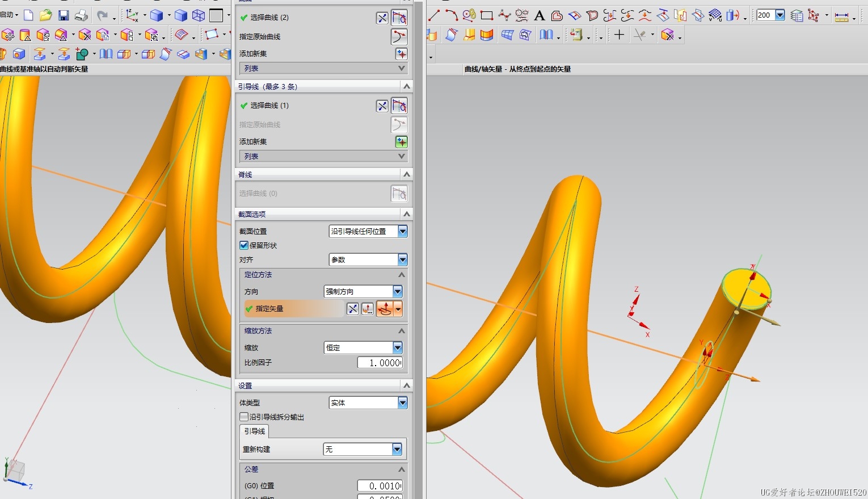This screenshot has height=499, width=868.
Task: Collapse the 截面选项 section
Action: tap(406, 214)
